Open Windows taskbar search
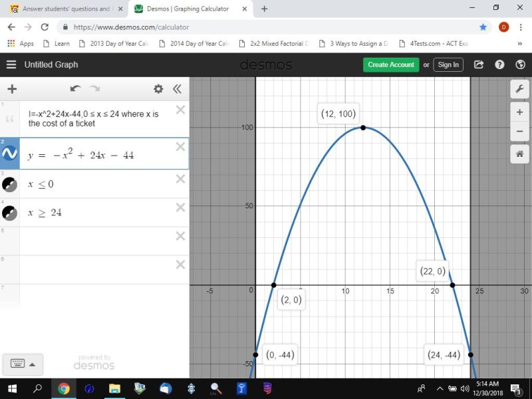The image size is (532, 399). (x=37, y=388)
